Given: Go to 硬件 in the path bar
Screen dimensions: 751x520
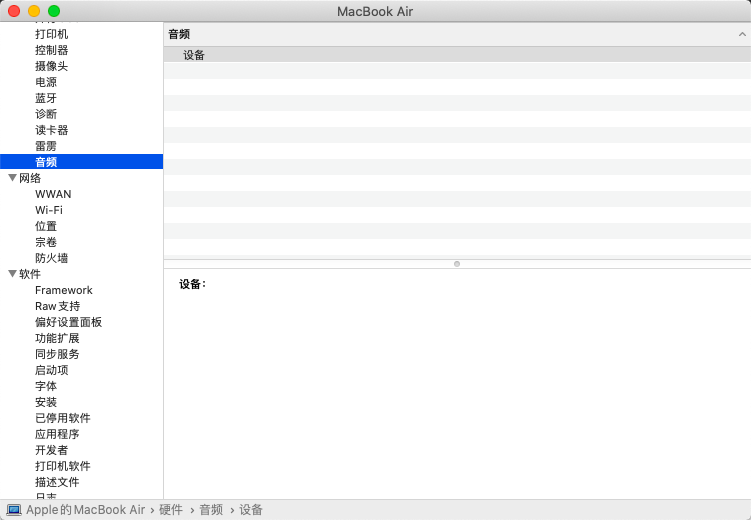Looking at the screenshot, I should pos(171,510).
